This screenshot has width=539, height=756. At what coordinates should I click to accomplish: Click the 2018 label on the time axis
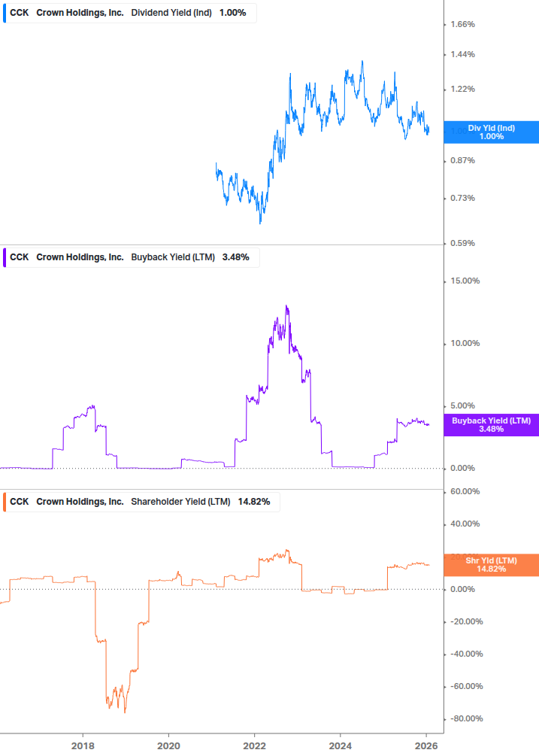click(83, 746)
